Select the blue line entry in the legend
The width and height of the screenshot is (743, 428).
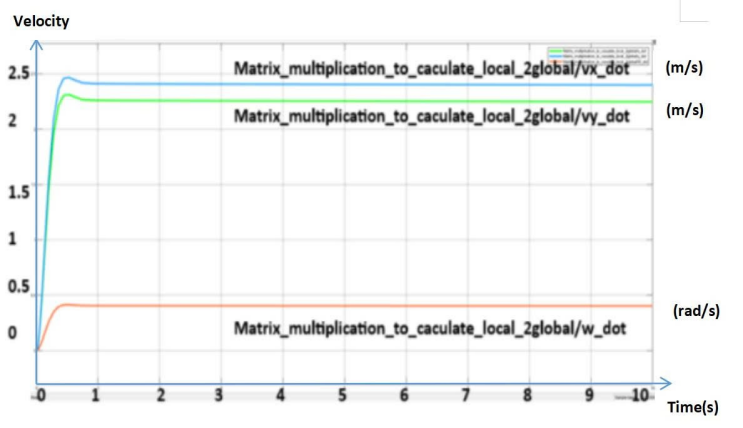click(x=596, y=53)
